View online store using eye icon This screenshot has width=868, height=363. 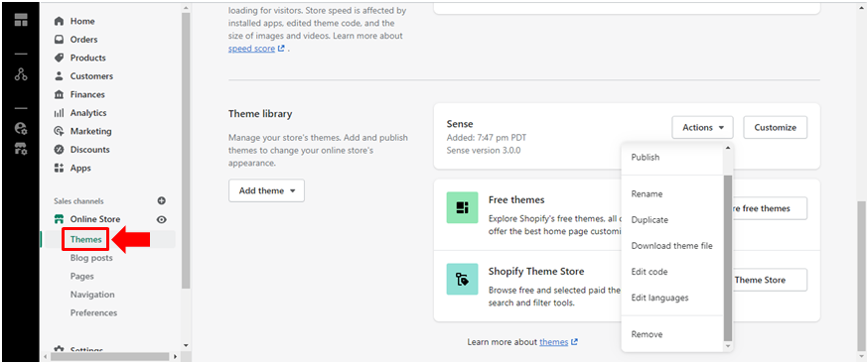tap(162, 219)
